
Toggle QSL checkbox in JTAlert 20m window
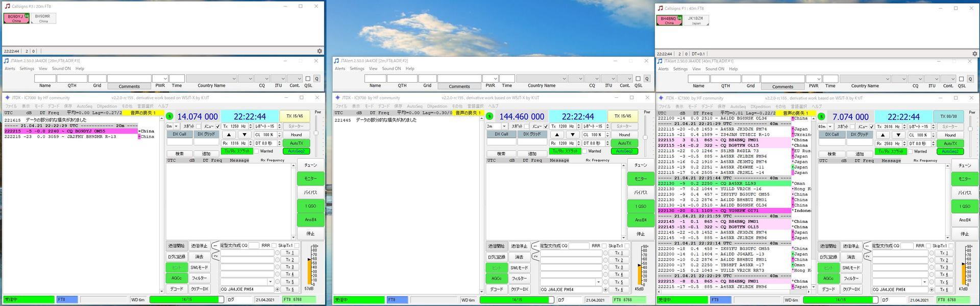[308, 79]
